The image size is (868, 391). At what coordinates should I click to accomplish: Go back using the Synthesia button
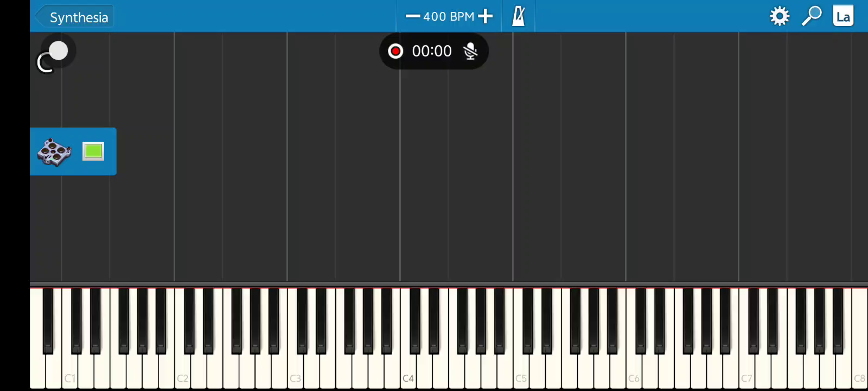74,17
